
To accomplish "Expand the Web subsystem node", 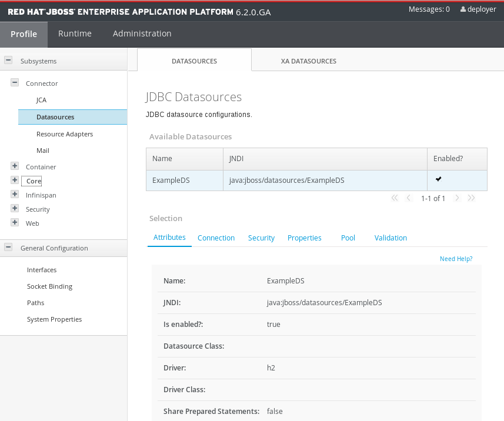I will click(15, 223).
